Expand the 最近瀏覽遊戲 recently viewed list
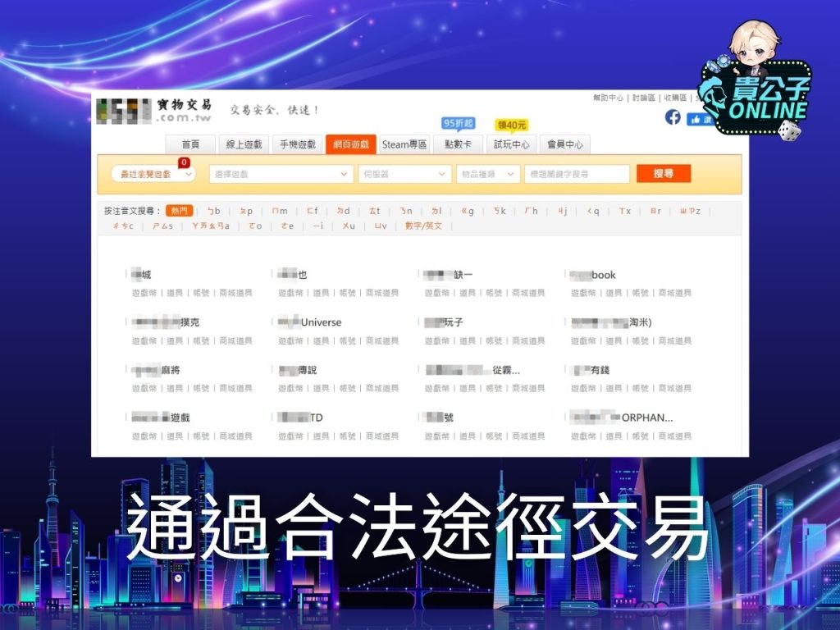 (x=152, y=174)
